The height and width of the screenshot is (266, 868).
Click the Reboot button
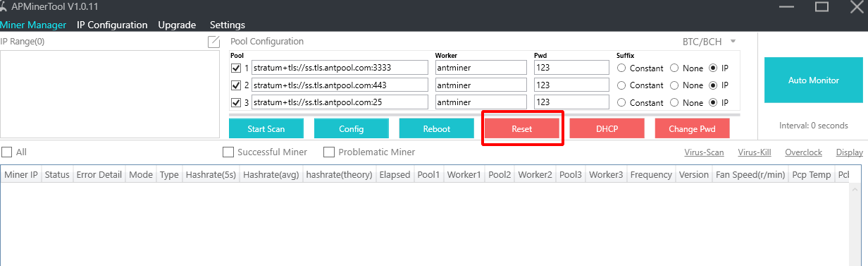click(x=437, y=128)
